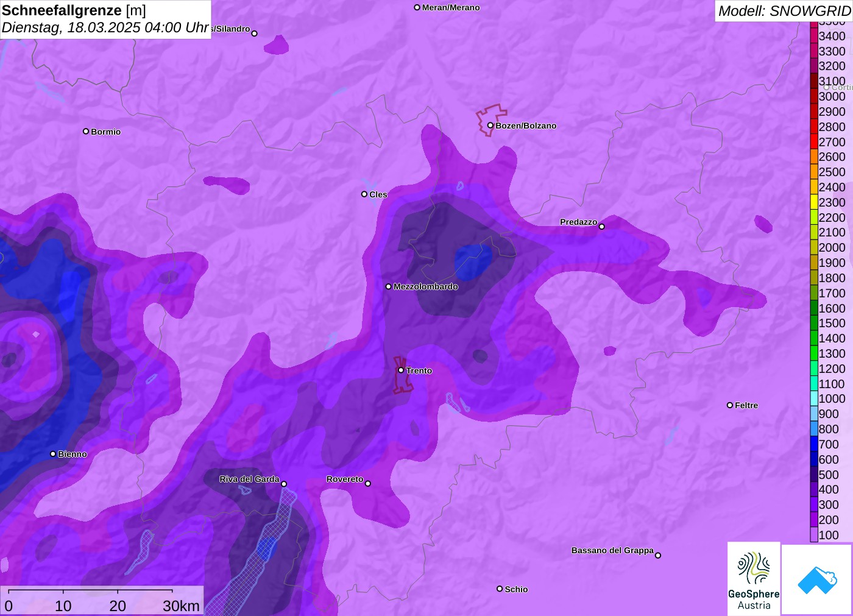
Task: Click the Bozen/Bolzano label text
Action: tap(526, 126)
